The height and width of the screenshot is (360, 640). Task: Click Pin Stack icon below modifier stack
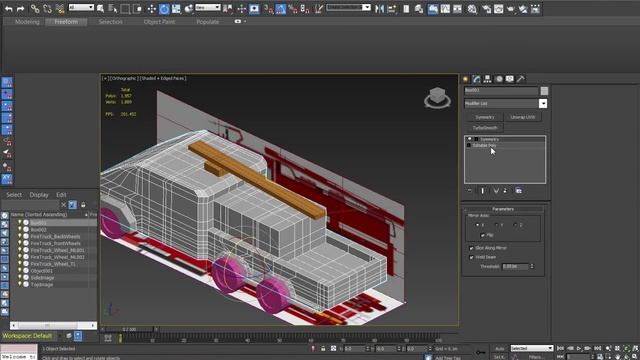(x=469, y=191)
